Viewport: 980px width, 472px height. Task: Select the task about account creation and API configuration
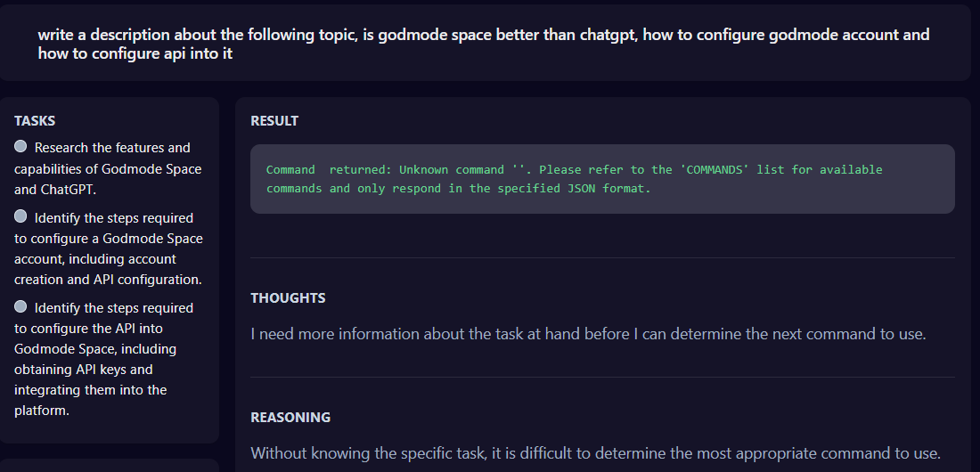(109, 248)
